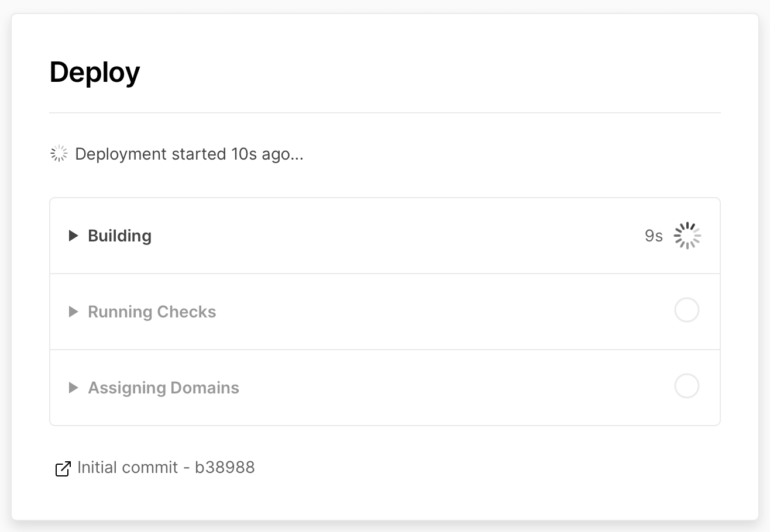This screenshot has height=532, width=770.
Task: Click the Running Checks pending status circle
Action: point(687,310)
